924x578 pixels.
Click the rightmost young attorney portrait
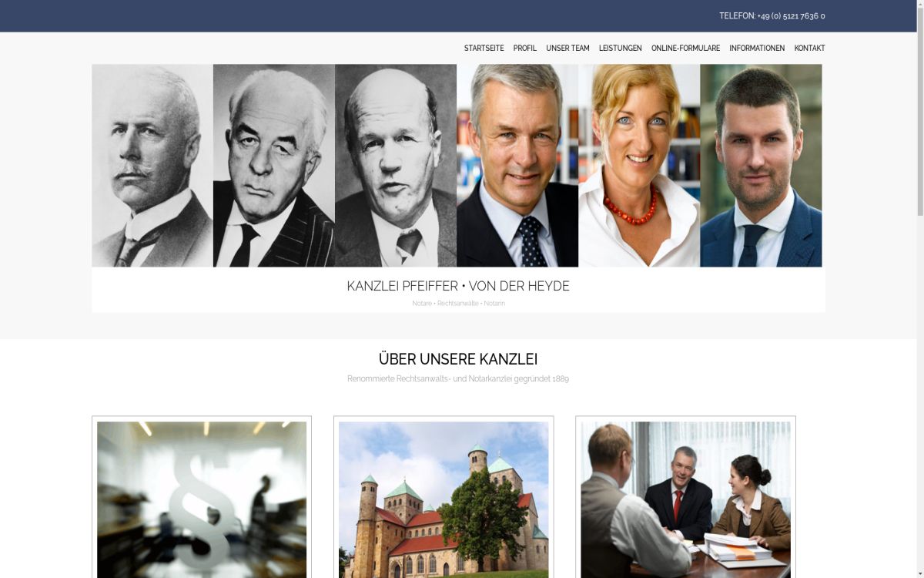(x=760, y=165)
